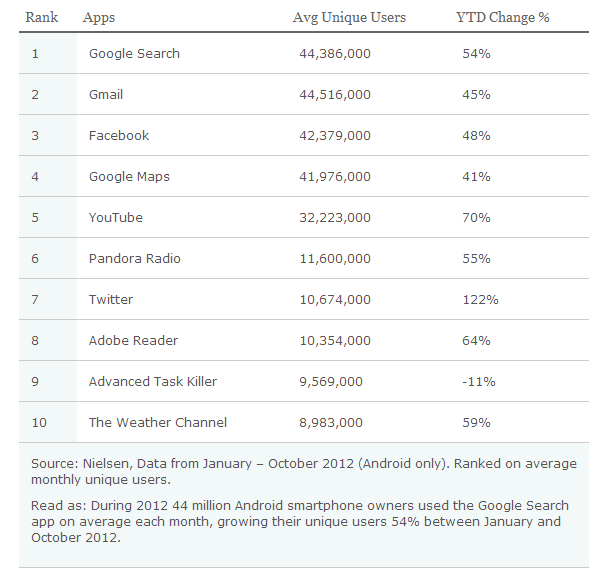The width and height of the screenshot is (610, 575).
Task: Click the 44,386,000 users figure
Action: (x=334, y=53)
